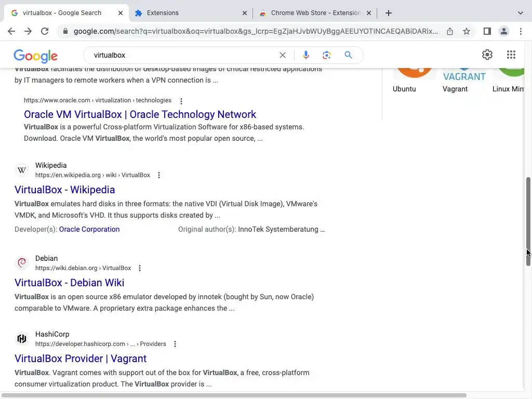
Task: Open the VirtualBox Provider | Vagrant result
Action: coord(81,358)
